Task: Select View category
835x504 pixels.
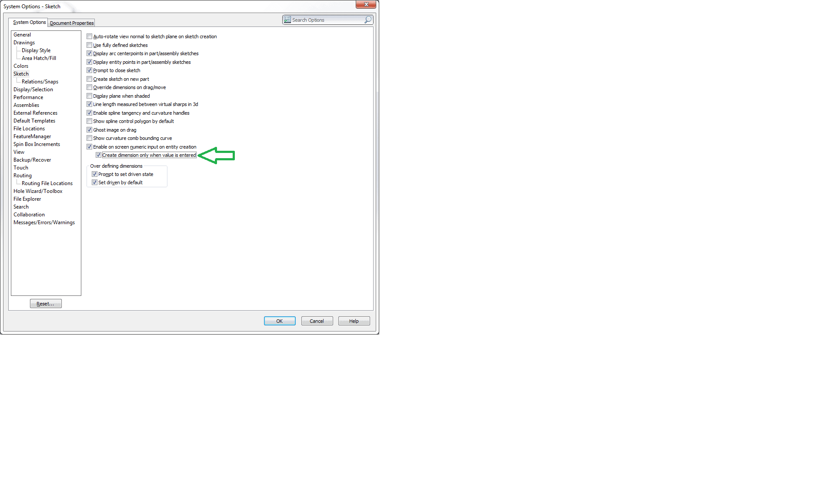Action: [x=19, y=152]
